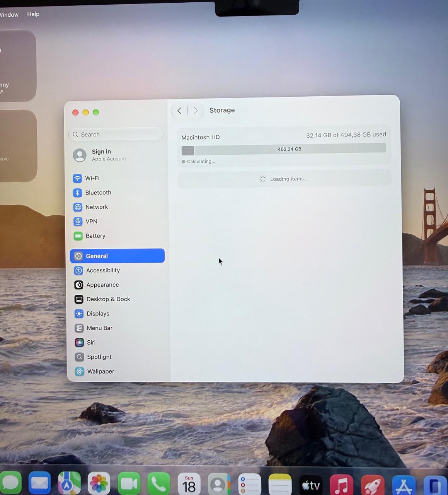Image resolution: width=448 pixels, height=495 pixels.
Task: Open Music from the Dock
Action: [342, 484]
